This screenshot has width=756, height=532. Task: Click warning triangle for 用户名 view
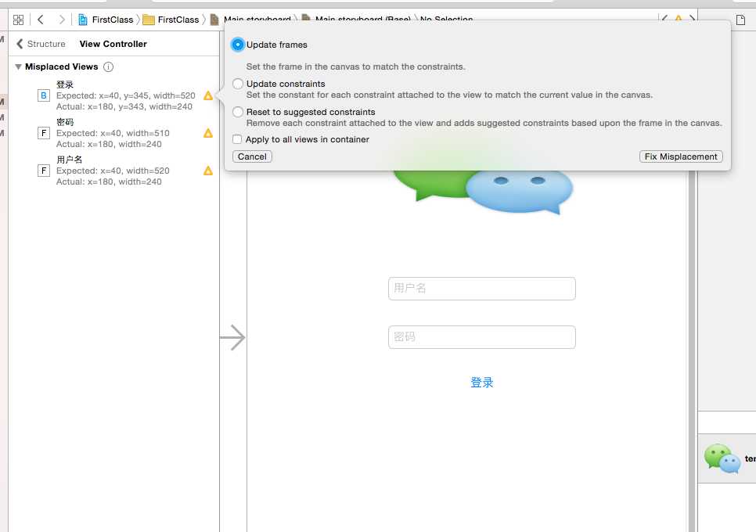(x=208, y=171)
